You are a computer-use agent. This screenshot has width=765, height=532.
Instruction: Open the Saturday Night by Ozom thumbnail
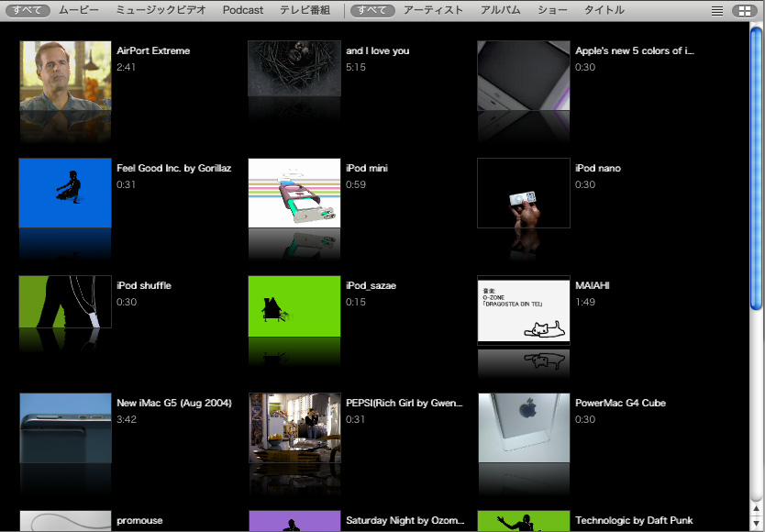(x=294, y=521)
